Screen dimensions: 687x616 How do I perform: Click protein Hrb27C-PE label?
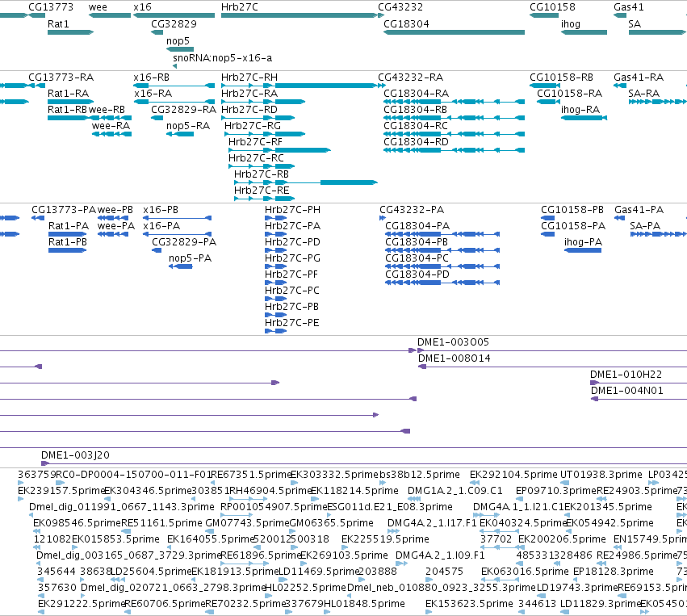coord(291,323)
